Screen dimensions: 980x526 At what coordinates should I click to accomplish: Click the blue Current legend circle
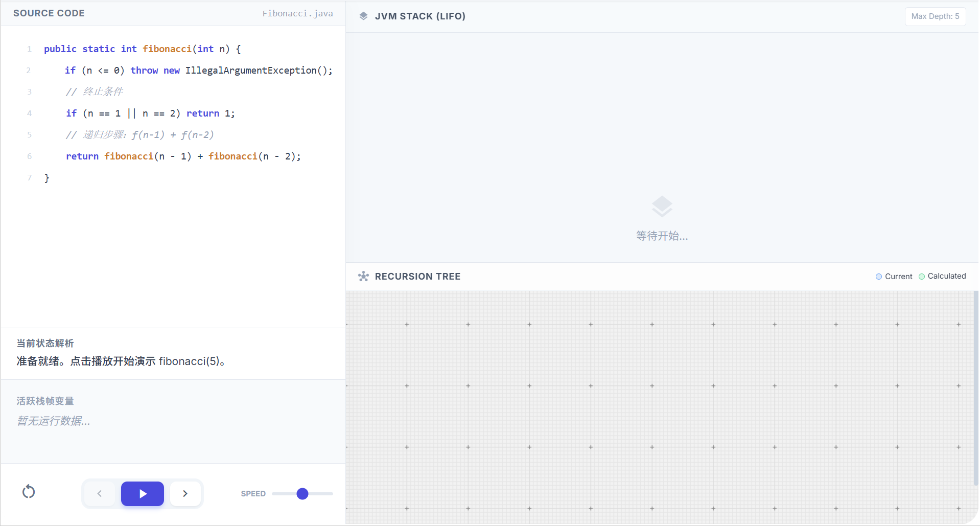click(879, 277)
